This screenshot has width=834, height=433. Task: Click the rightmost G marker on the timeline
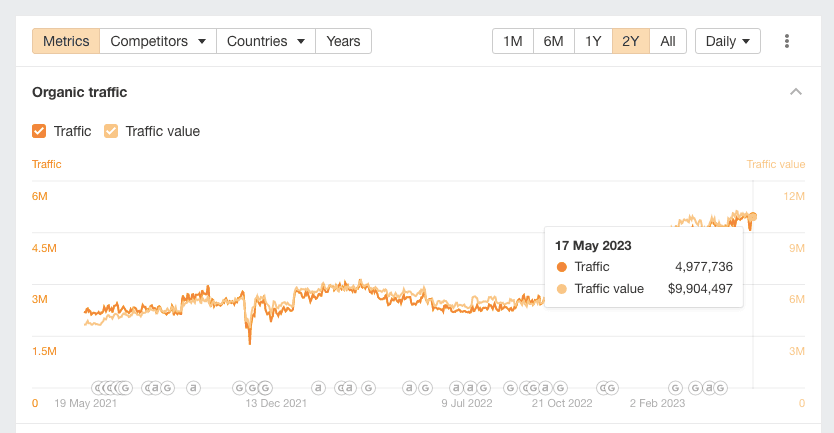721,388
